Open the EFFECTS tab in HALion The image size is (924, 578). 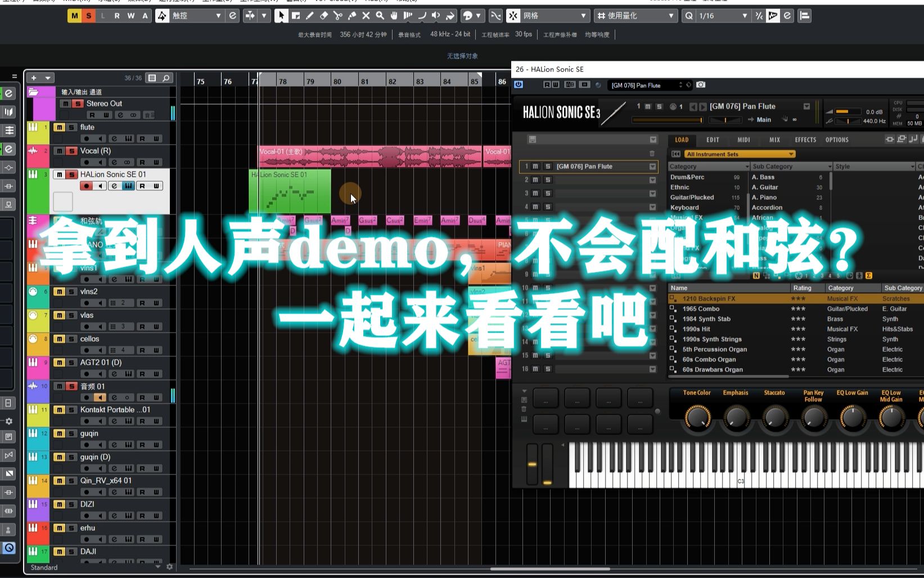(805, 140)
